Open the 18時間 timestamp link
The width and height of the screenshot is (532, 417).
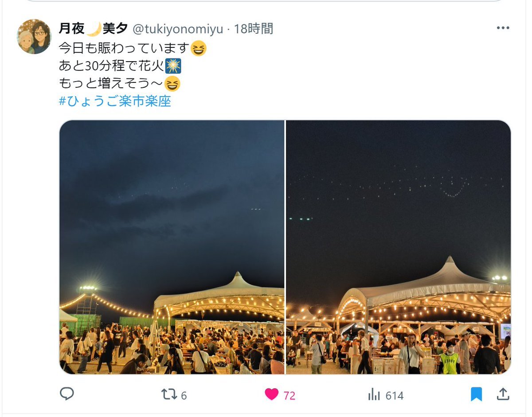(254, 29)
